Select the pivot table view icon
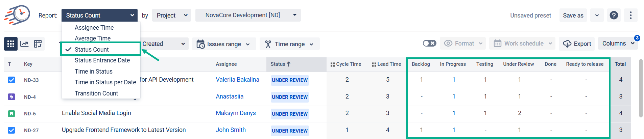This screenshot has height=139, width=644. (38, 44)
